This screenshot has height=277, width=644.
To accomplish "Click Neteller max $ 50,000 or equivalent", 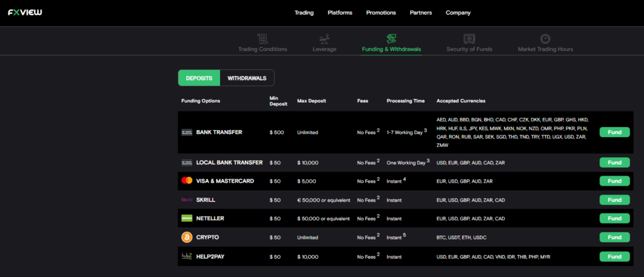I will (x=324, y=218).
